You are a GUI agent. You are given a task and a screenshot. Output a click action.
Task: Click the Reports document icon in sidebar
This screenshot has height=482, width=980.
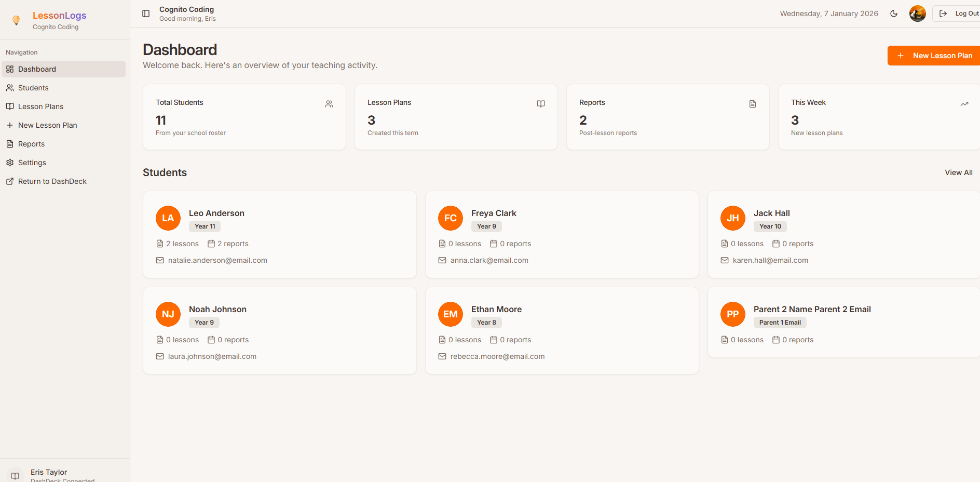point(9,143)
